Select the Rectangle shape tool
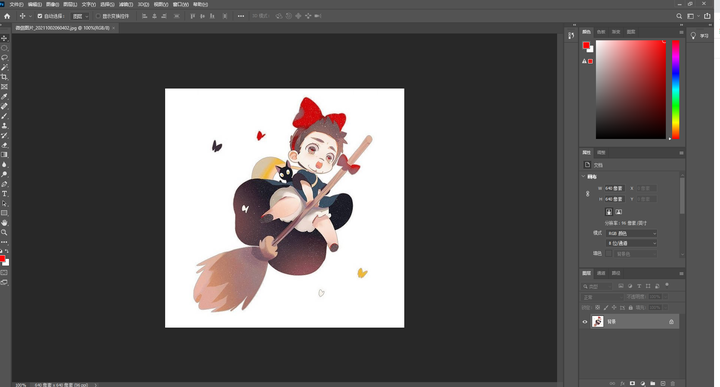This screenshot has width=720, height=387. (4, 213)
